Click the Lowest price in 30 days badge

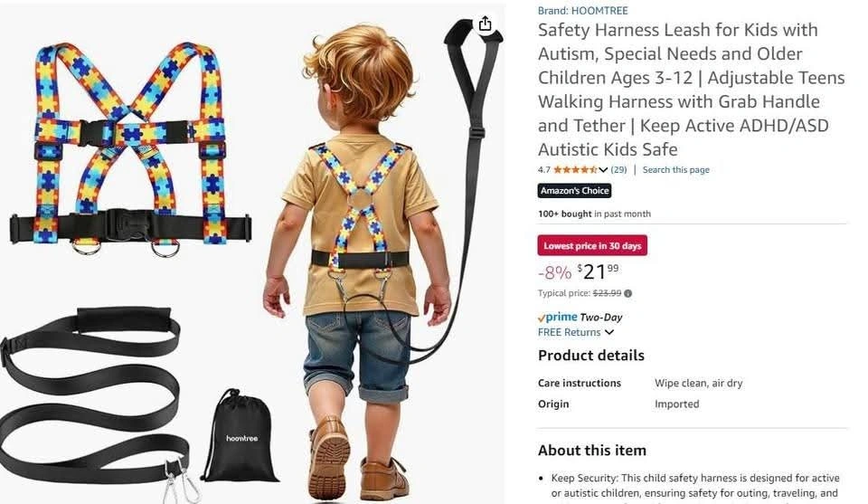point(592,245)
